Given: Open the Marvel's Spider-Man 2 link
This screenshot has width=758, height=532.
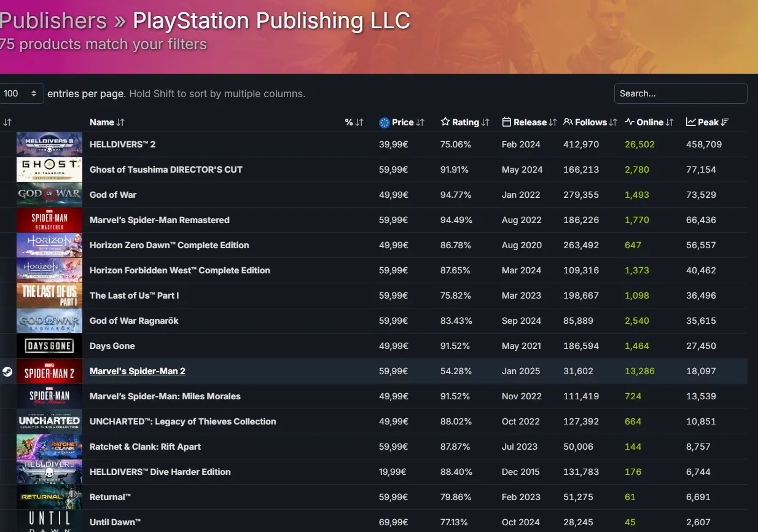Looking at the screenshot, I should coord(137,371).
